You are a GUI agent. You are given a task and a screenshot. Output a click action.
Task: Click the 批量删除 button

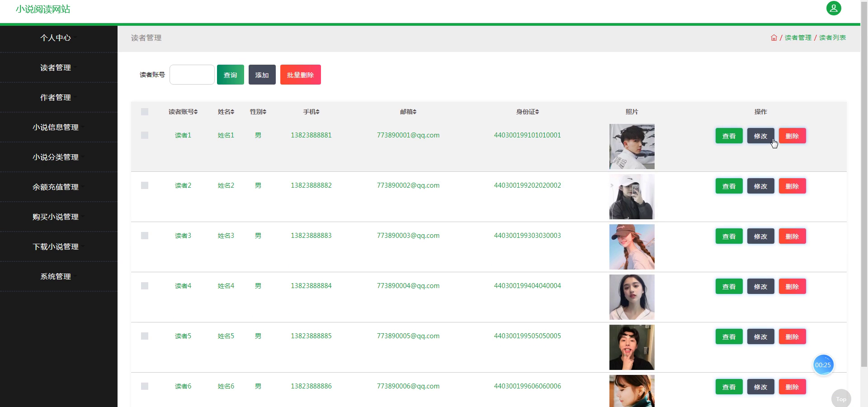[301, 75]
